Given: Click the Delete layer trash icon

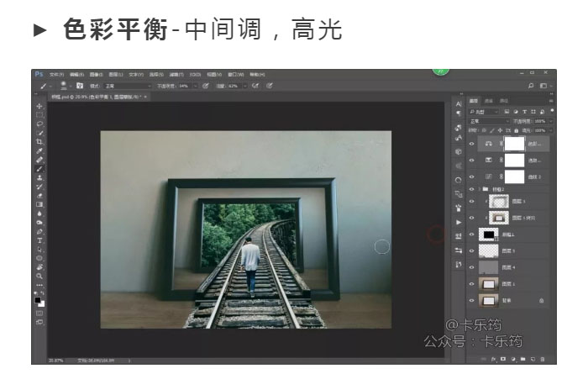Looking at the screenshot, I should pos(543,359).
